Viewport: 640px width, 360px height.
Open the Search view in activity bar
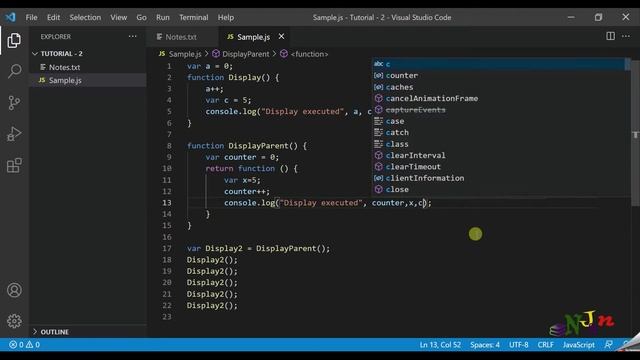14,71
